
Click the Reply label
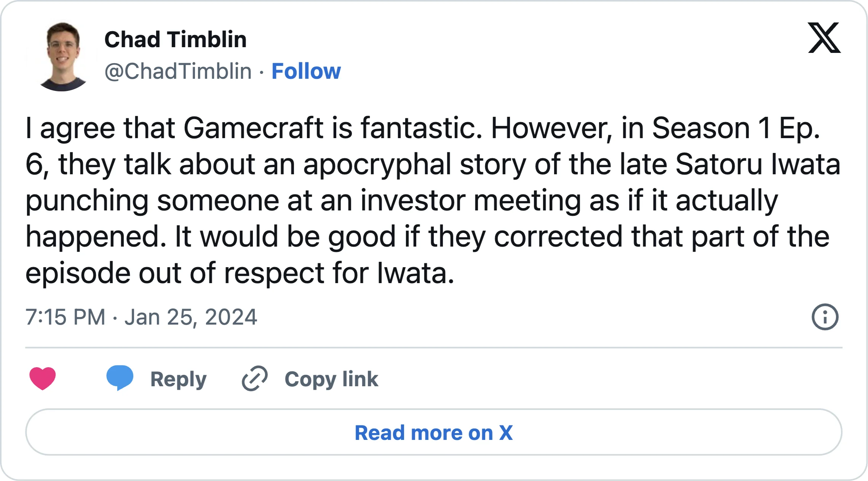click(178, 378)
